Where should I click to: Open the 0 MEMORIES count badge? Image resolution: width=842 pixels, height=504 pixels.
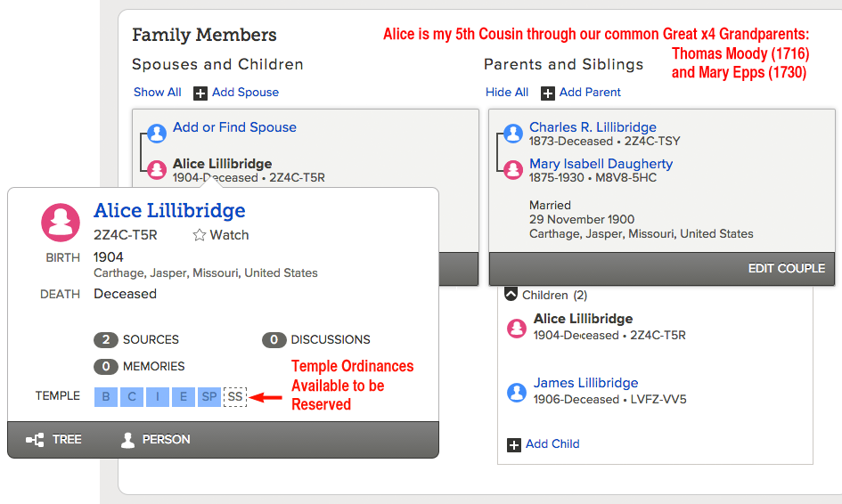106,367
